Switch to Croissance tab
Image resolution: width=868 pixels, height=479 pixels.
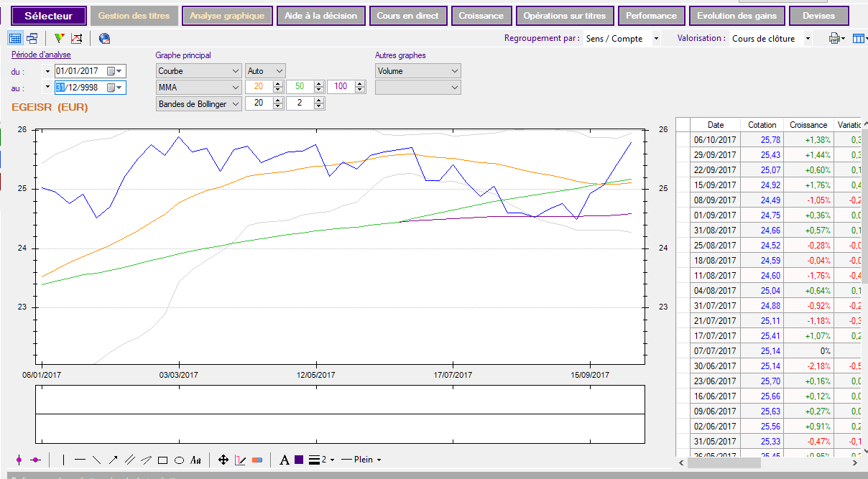(481, 16)
